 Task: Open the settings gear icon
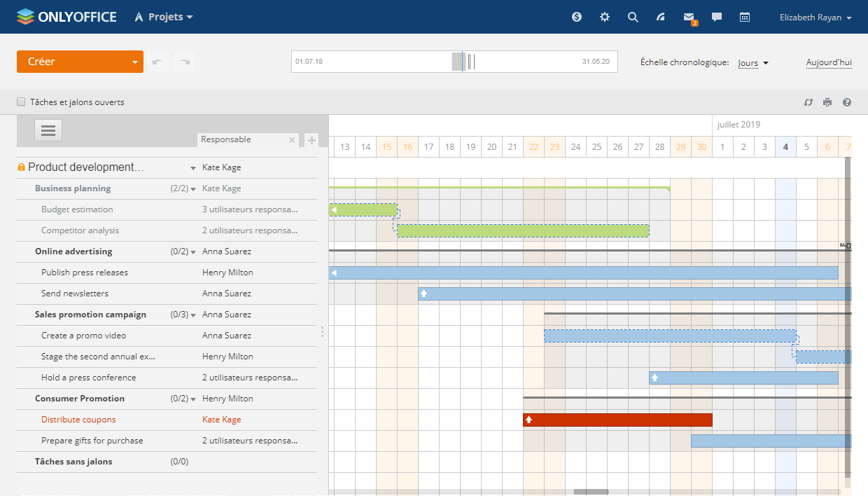pos(605,17)
